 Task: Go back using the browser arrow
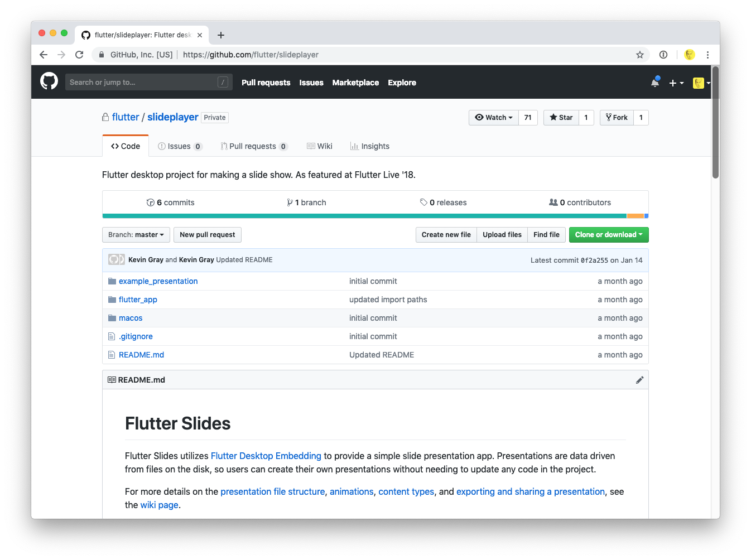click(x=44, y=55)
